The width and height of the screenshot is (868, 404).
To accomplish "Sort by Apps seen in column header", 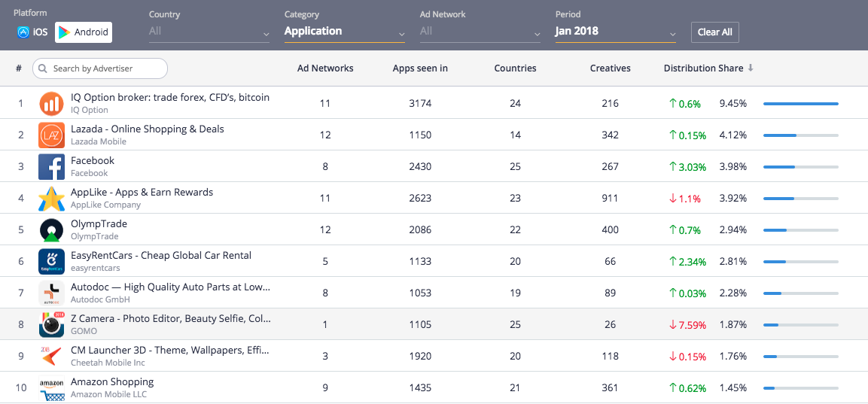I will pyautogui.click(x=420, y=68).
